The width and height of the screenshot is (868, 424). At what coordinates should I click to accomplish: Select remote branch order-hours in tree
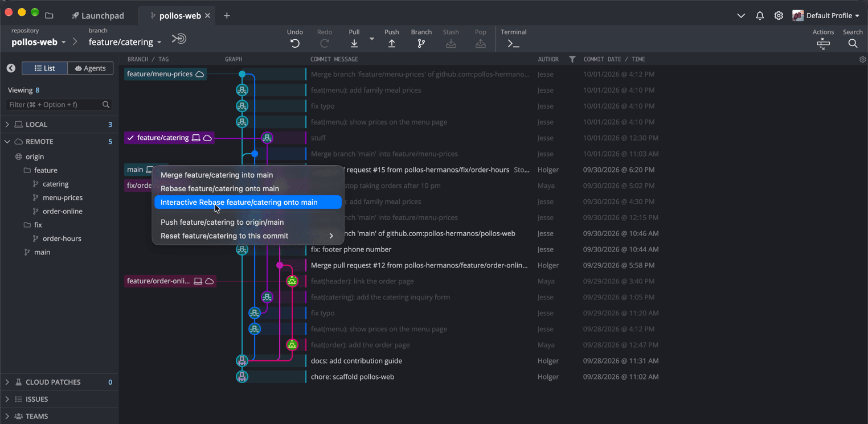pos(62,238)
